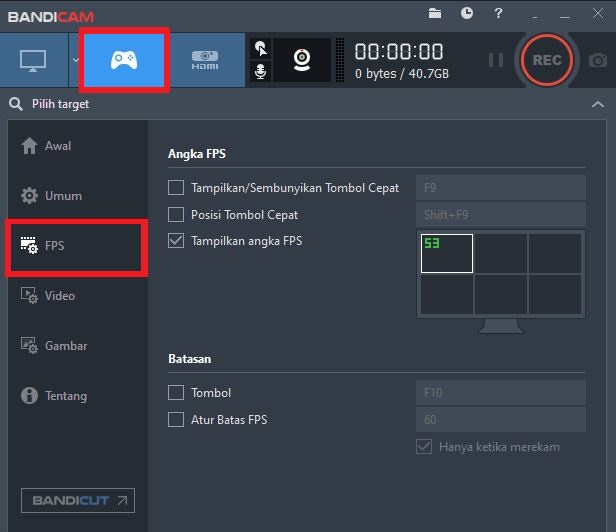Open screen recording mode dropdown arrow
The width and height of the screenshot is (616, 532).
75,60
